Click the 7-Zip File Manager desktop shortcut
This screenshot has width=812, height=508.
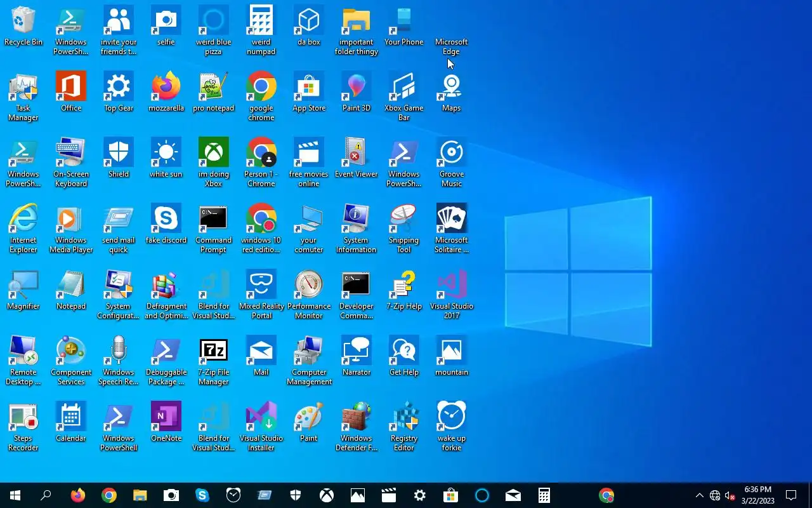tap(214, 360)
